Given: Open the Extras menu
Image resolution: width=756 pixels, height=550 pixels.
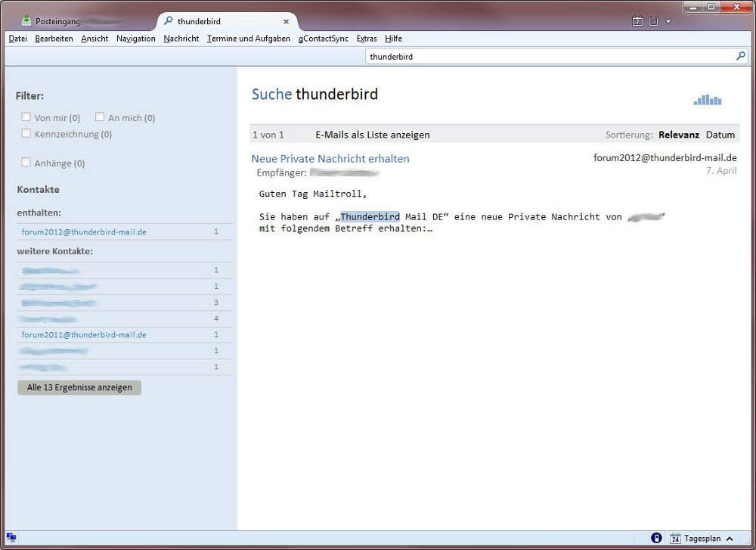Looking at the screenshot, I should point(367,39).
